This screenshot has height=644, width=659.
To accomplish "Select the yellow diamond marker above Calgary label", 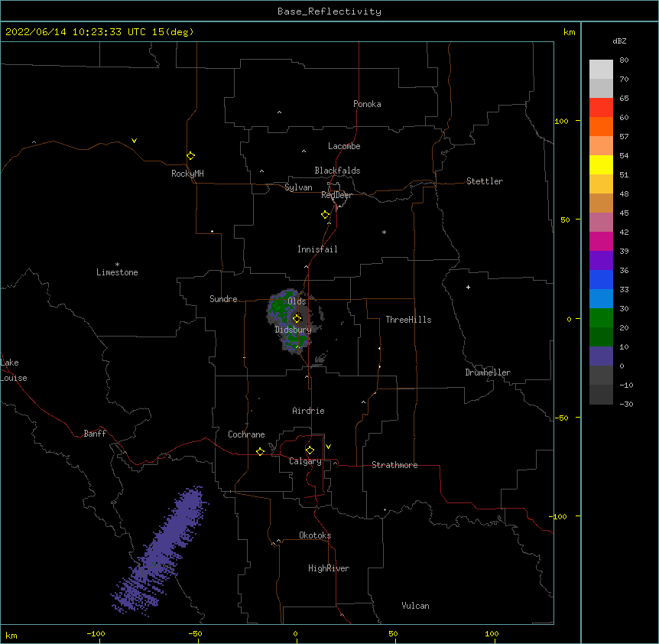I will (310, 450).
